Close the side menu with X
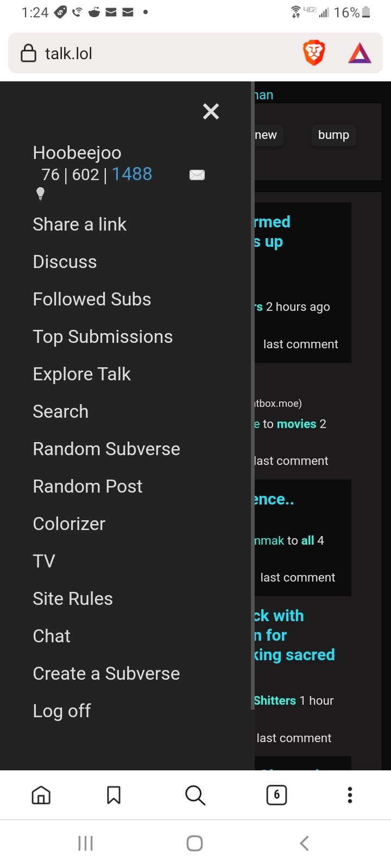391x868 pixels. coord(211,111)
